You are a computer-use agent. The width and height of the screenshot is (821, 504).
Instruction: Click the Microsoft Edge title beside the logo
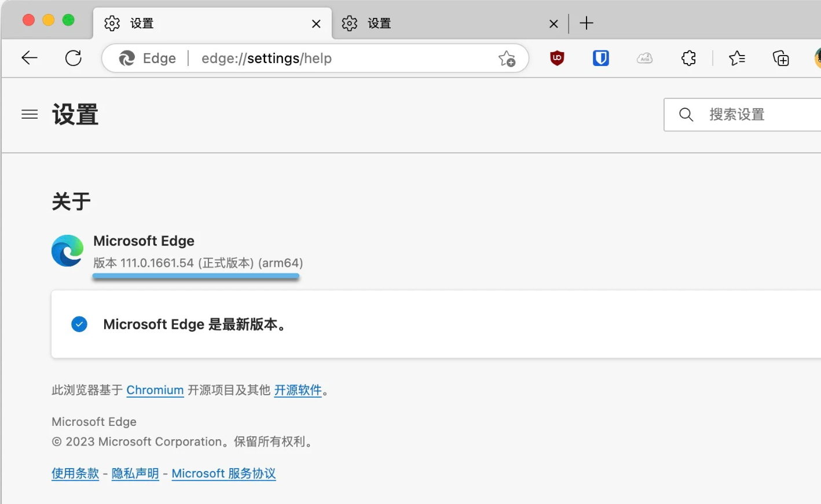coord(144,241)
